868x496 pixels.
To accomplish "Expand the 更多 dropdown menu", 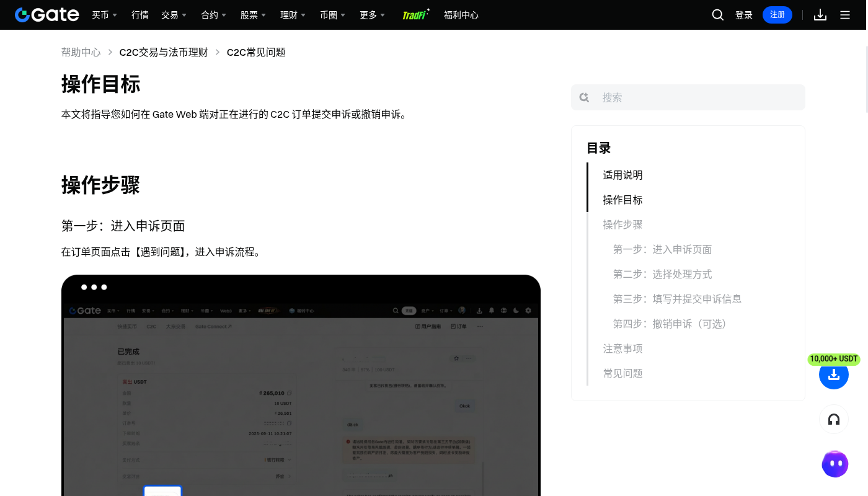I will 372,15.
